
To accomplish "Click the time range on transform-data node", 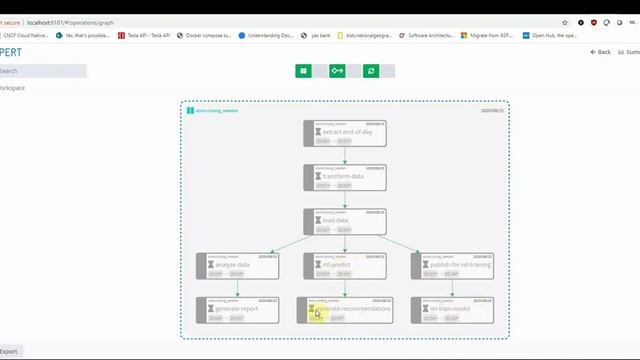I will (x=333, y=186).
